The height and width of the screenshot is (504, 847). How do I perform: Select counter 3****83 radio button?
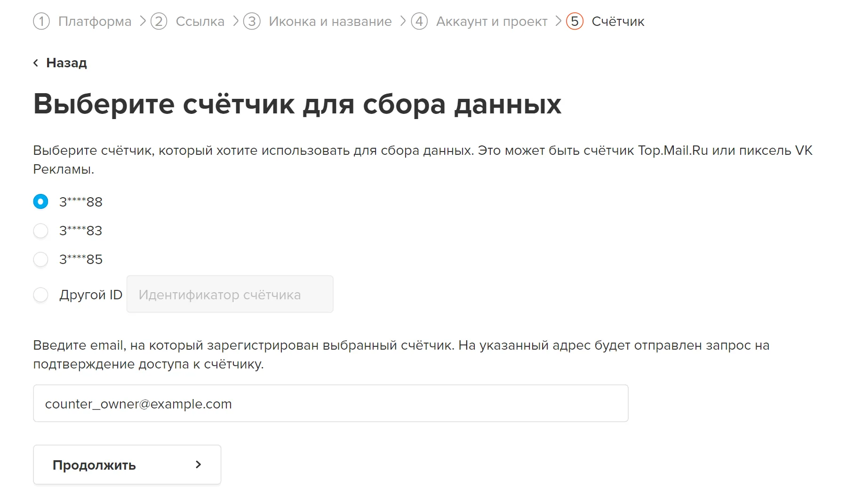tap(40, 231)
